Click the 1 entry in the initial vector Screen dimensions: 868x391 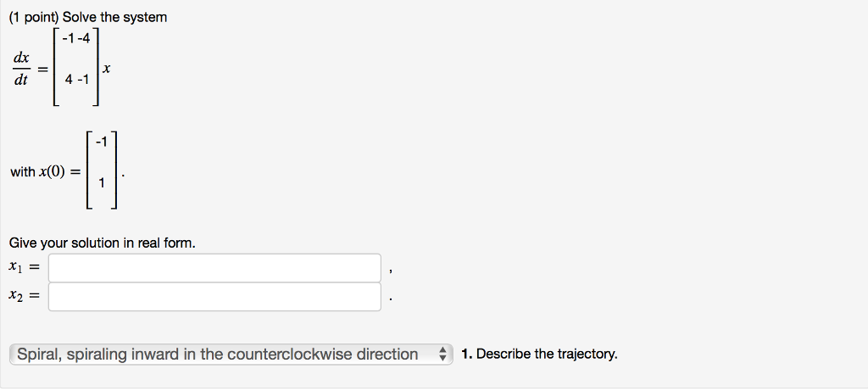click(x=103, y=182)
